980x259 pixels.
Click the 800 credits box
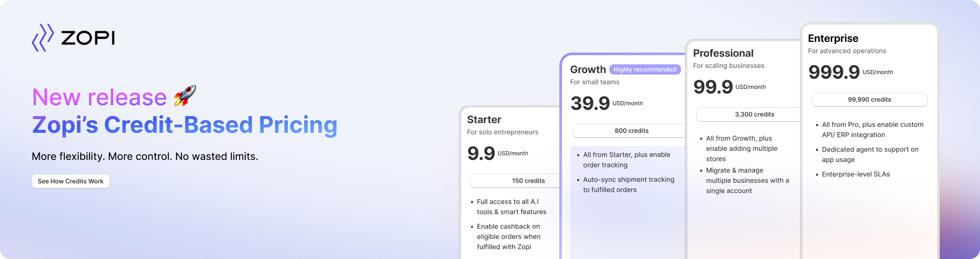pyautogui.click(x=629, y=131)
